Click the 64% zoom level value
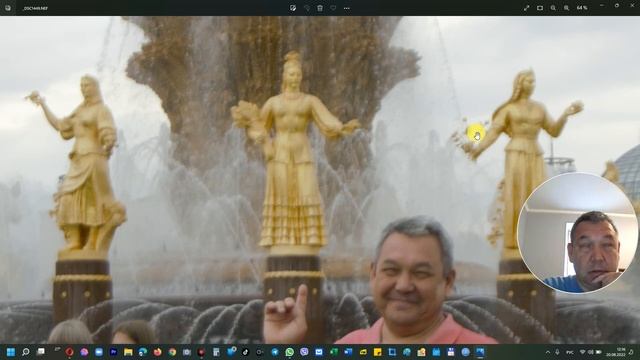640x360 pixels. tap(582, 8)
